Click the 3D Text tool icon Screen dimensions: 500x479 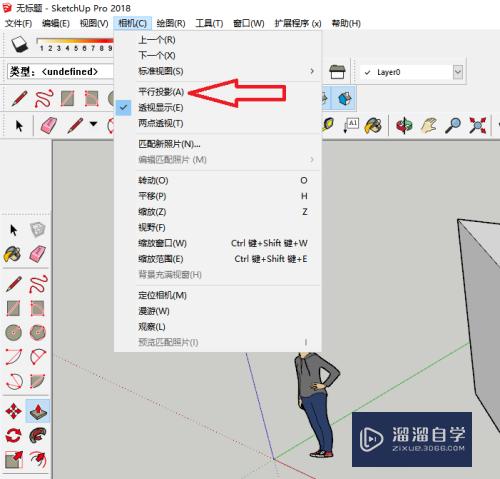point(351,125)
